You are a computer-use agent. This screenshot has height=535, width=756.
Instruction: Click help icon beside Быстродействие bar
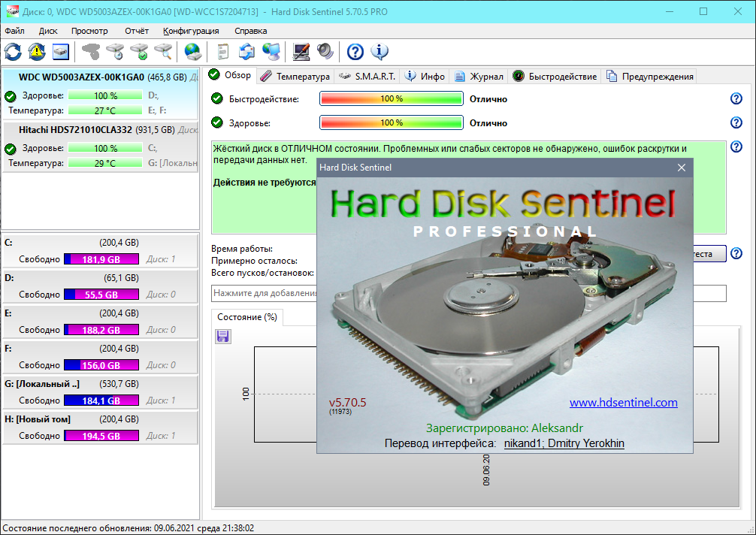coord(736,98)
